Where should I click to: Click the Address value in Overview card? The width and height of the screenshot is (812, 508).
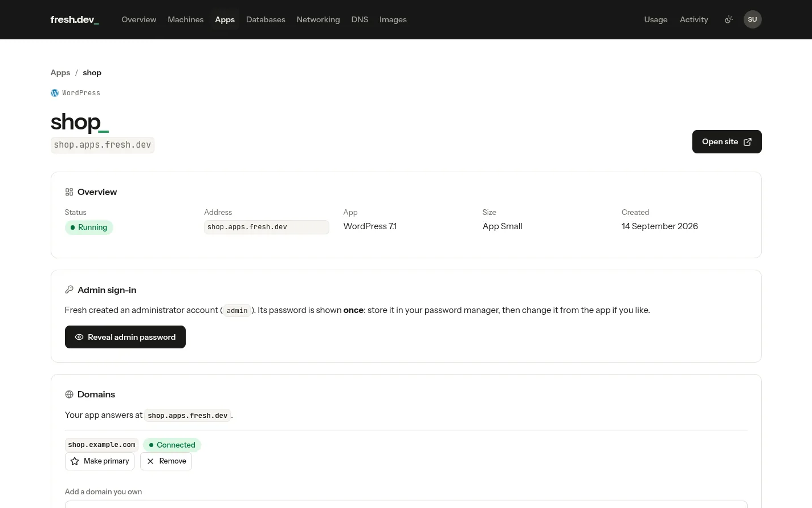[x=266, y=227]
